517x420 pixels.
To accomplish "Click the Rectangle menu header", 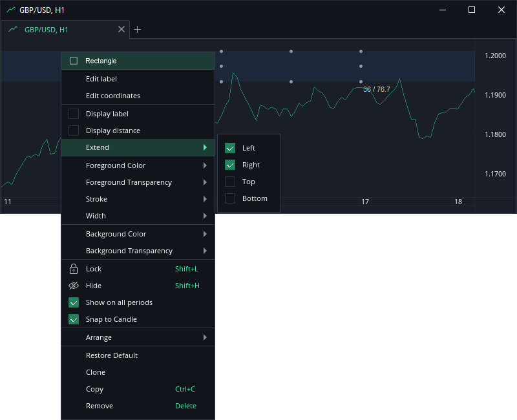I will pyautogui.click(x=138, y=61).
